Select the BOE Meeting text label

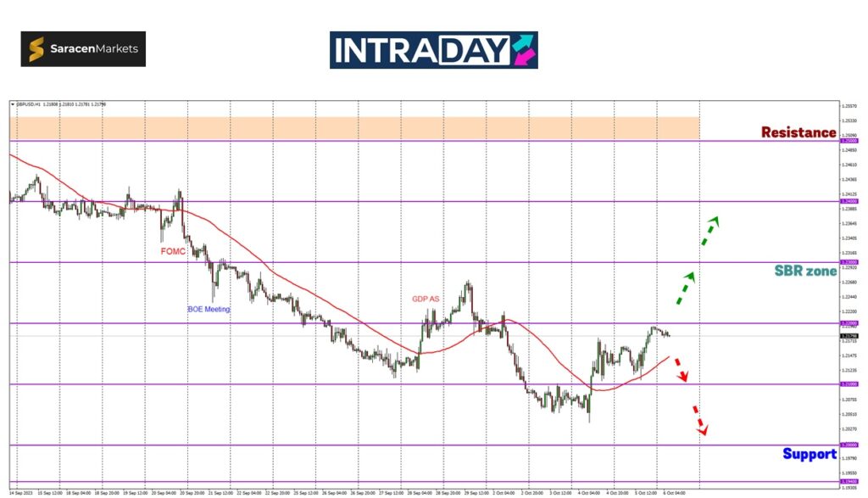pyautogui.click(x=209, y=310)
